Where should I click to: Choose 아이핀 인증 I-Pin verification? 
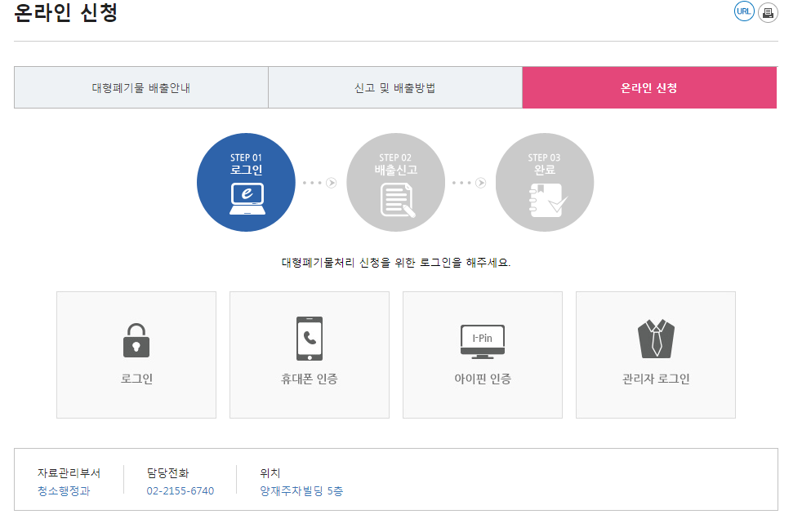(483, 355)
